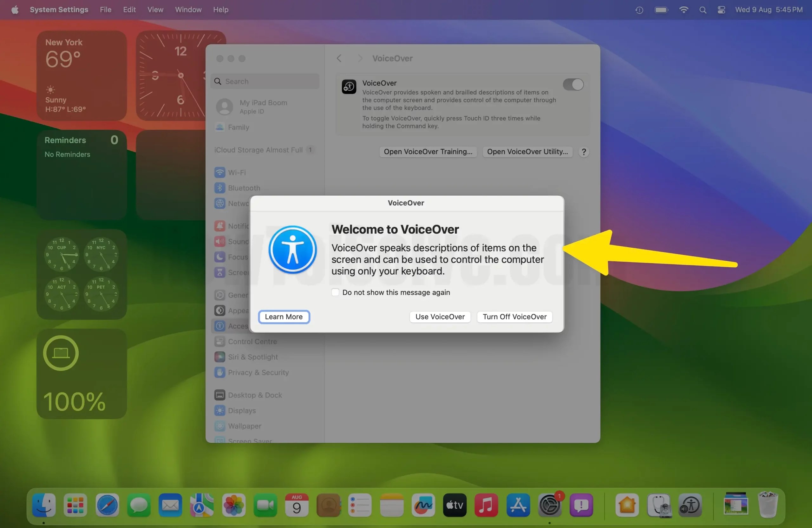Click the settings search field
The height and width of the screenshot is (528, 812).
pyautogui.click(x=265, y=81)
